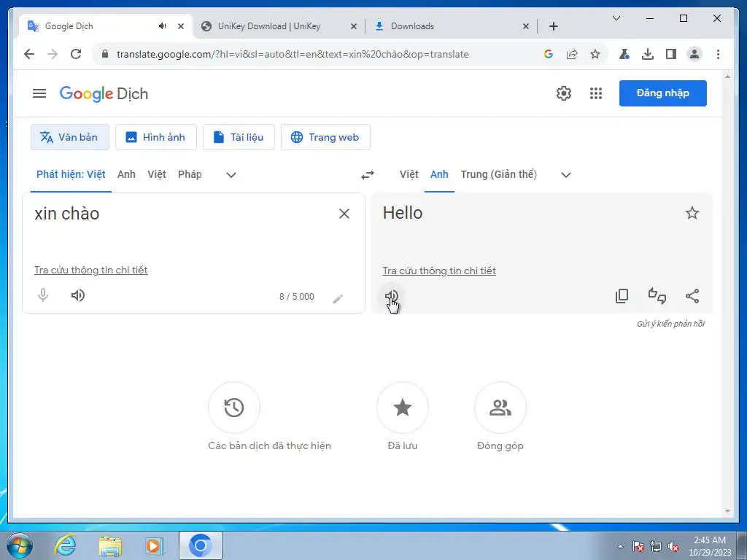Select the Hình ảnh image mode
The height and width of the screenshot is (560, 747).
click(x=156, y=137)
